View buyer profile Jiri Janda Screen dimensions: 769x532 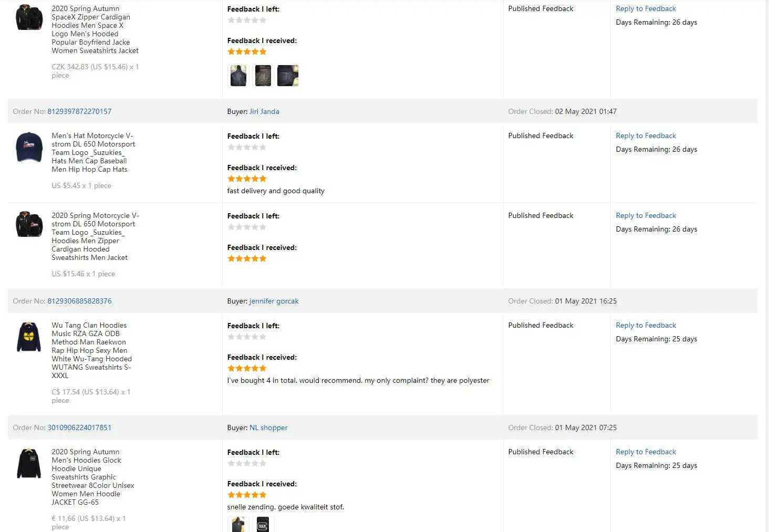264,111
